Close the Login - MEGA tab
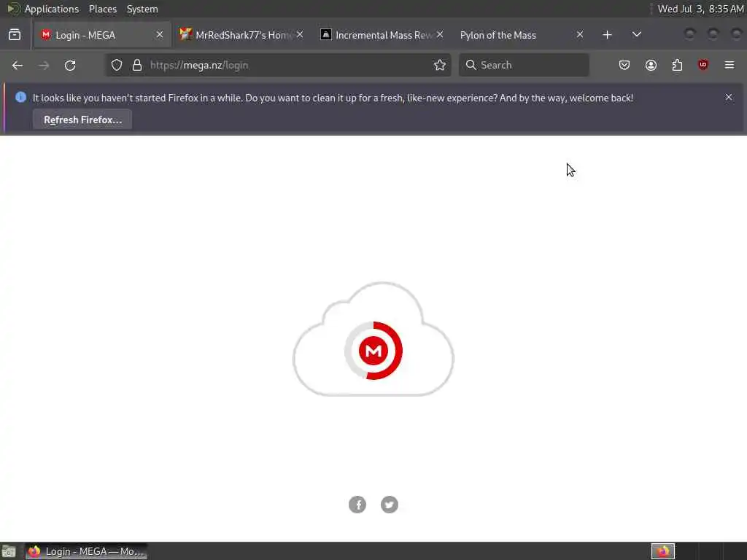747x560 pixels. point(160,35)
